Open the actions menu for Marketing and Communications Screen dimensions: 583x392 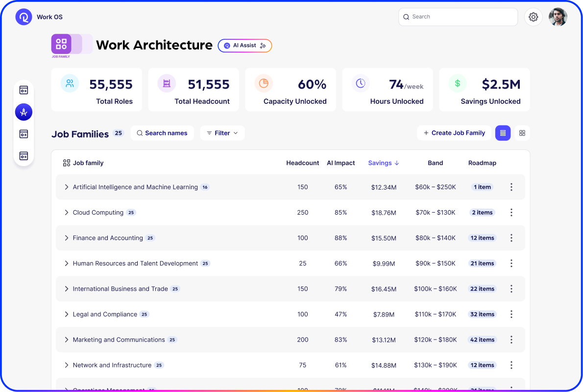[x=511, y=340]
